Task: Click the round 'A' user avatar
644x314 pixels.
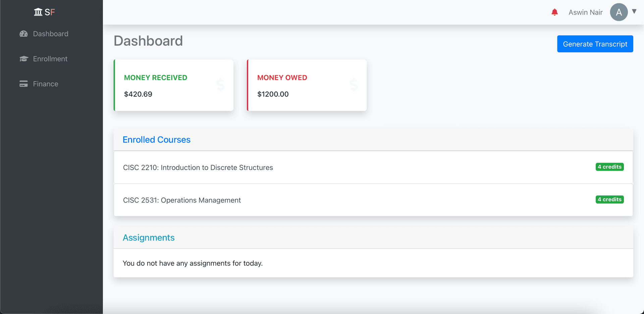Action: (x=619, y=12)
